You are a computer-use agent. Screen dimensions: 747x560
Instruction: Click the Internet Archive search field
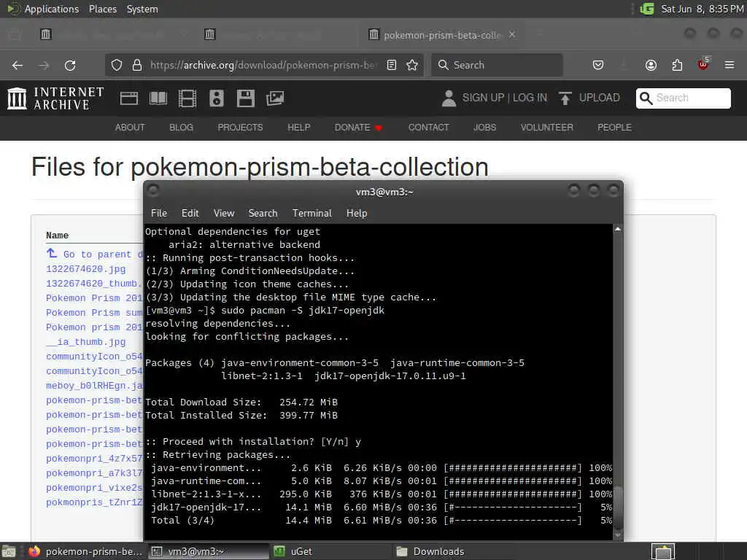point(683,98)
